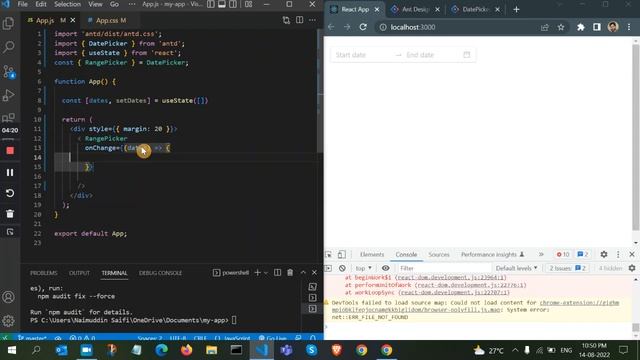Maximize the terminal panel with the chevron
Viewport: 640px width, 360px height.
pos(303,273)
